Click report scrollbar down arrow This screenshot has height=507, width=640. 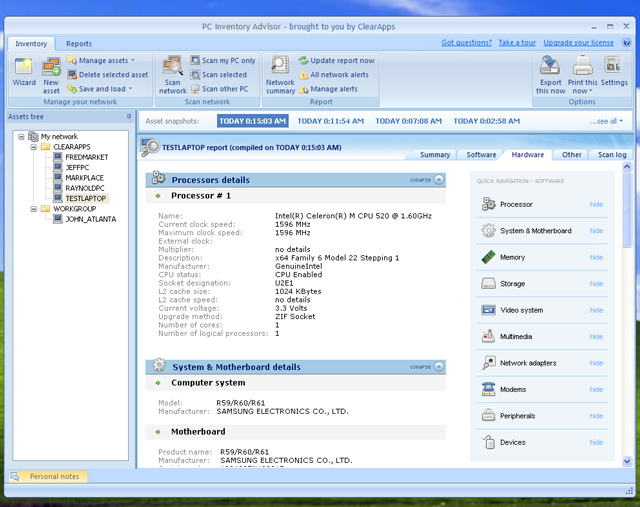pyautogui.click(x=627, y=461)
